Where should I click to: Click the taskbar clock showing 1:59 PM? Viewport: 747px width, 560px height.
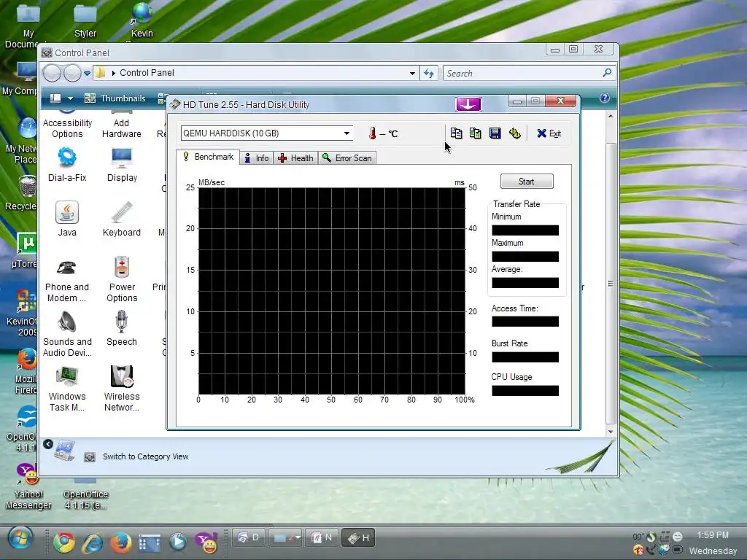click(713, 535)
